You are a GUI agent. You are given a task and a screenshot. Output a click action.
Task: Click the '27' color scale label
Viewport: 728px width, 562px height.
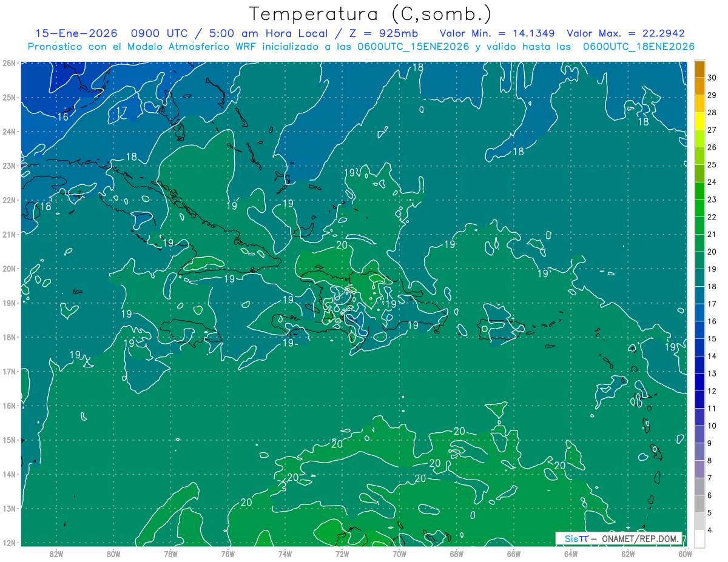click(712, 130)
